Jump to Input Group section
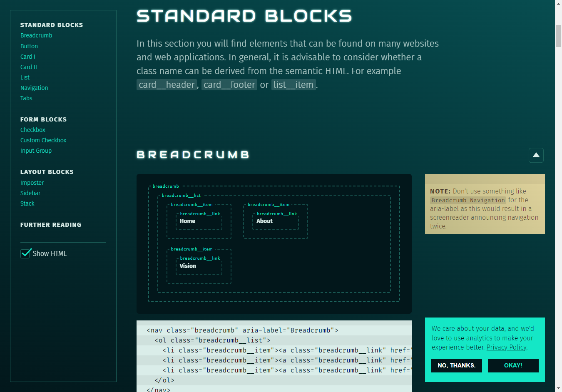 click(x=36, y=151)
